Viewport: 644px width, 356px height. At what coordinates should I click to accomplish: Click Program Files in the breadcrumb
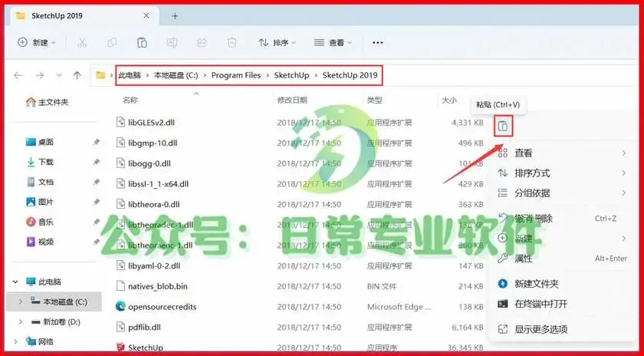(236, 75)
